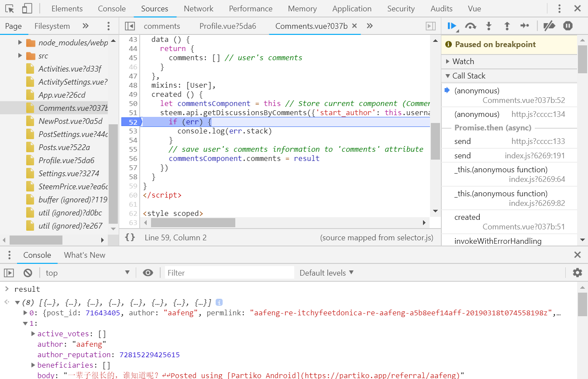588x379 pixels.
Task: Show more open file tabs chevron
Action: 370,26
